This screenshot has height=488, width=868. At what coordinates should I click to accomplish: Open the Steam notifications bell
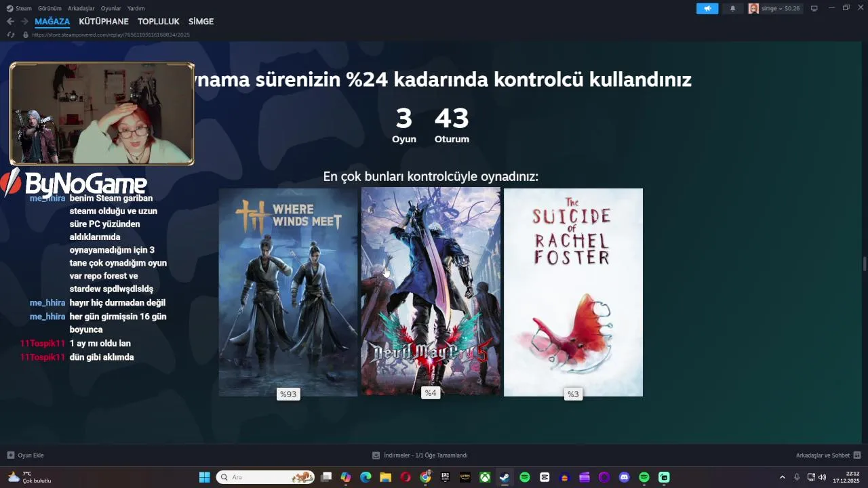(x=732, y=8)
